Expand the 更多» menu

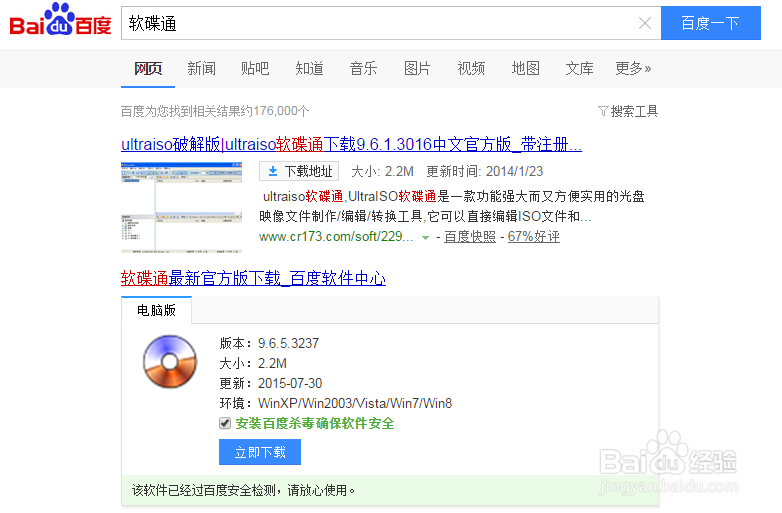(633, 68)
